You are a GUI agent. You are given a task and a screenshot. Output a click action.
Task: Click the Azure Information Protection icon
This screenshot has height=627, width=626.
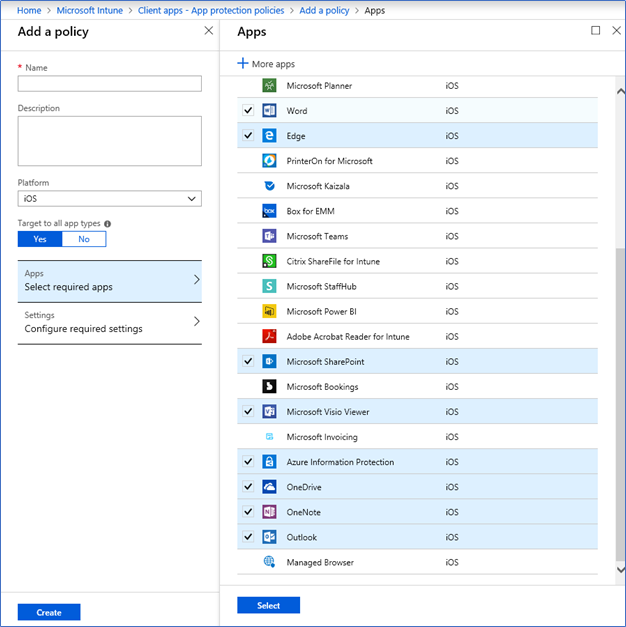click(x=269, y=462)
